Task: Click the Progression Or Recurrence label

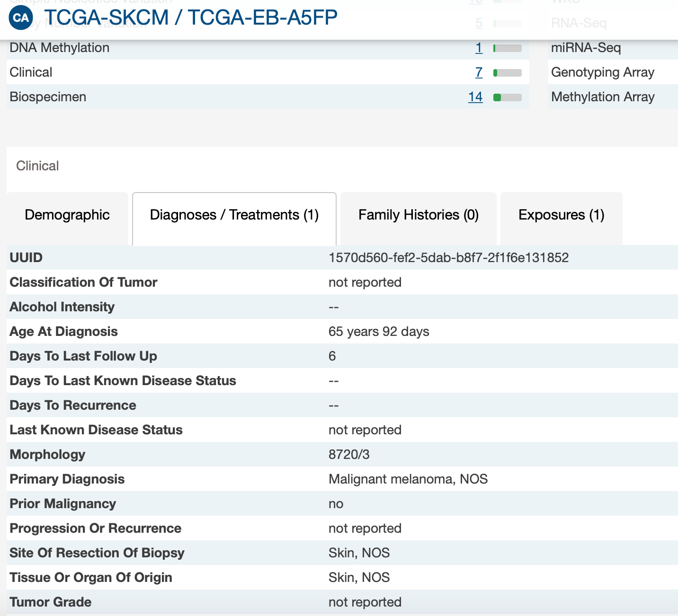Action: [x=96, y=528]
